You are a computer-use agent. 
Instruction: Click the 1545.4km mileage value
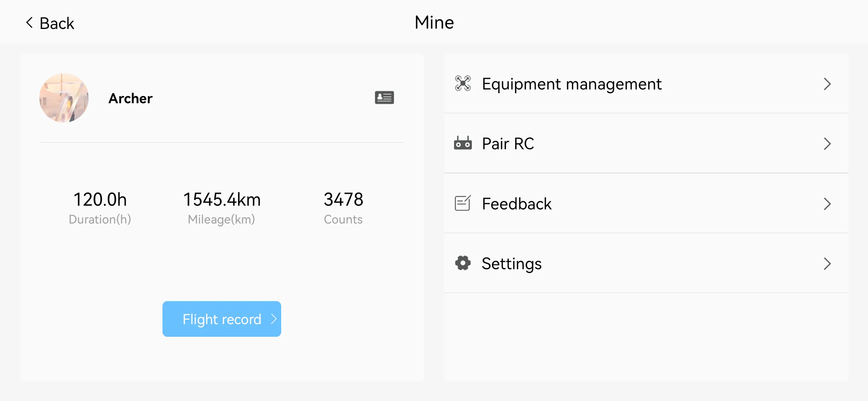pyautogui.click(x=222, y=199)
